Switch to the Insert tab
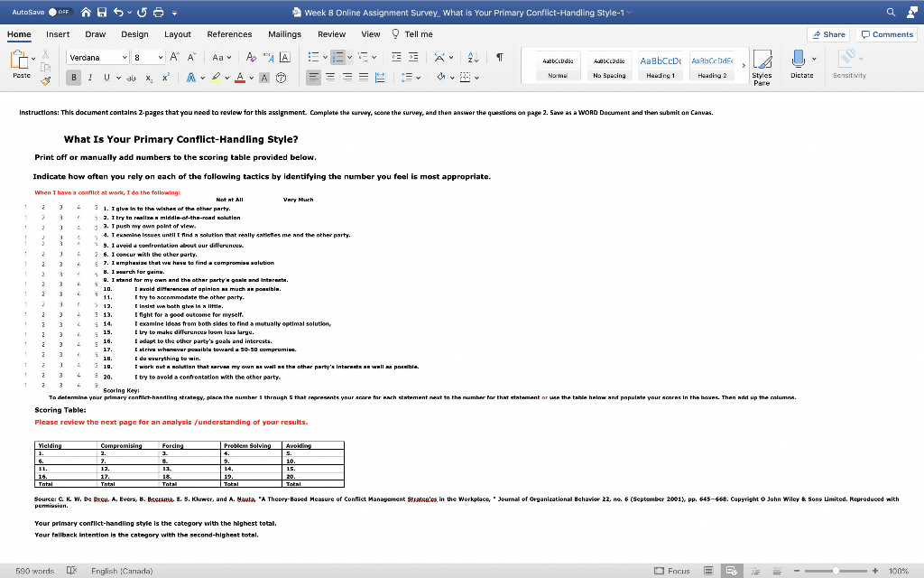Image resolution: width=924 pixels, height=578 pixels. coord(58,34)
